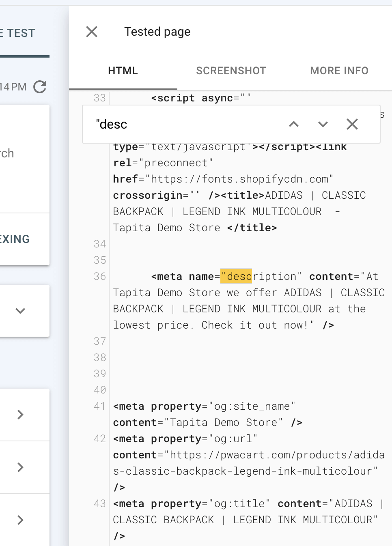The height and width of the screenshot is (546, 392).
Task: Click the fonts.shopifycdn.com href text
Action: click(x=239, y=179)
